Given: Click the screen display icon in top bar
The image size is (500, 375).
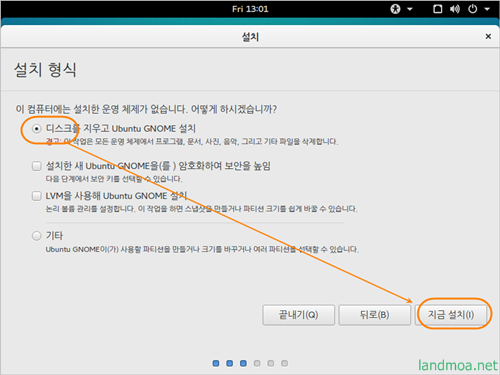Looking at the screenshot, I should 438,9.
